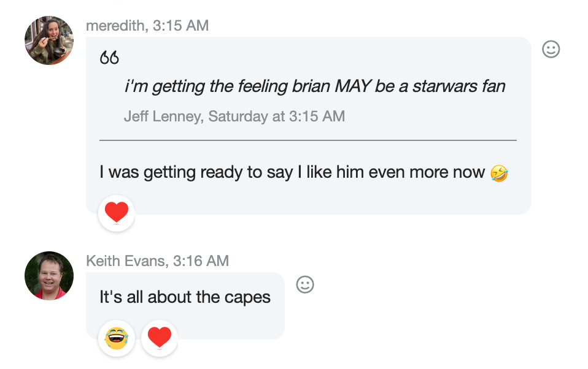Open meredith's profile picture

[49, 40]
